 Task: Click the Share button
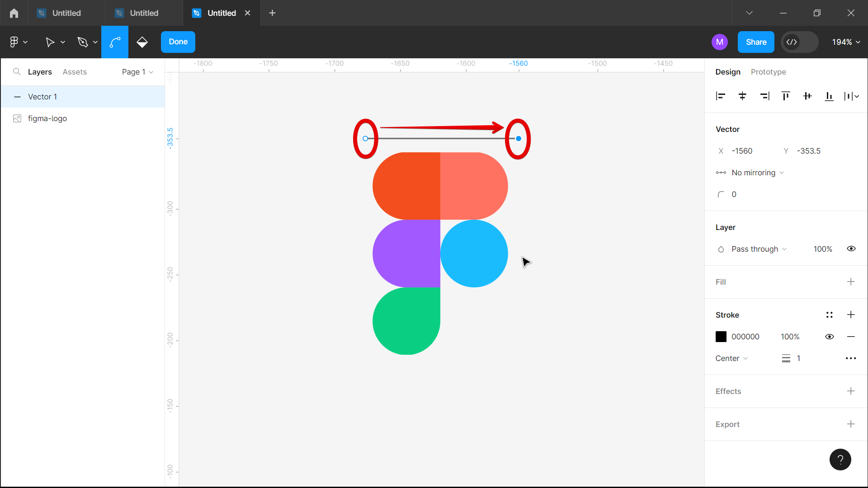pyautogui.click(x=756, y=42)
